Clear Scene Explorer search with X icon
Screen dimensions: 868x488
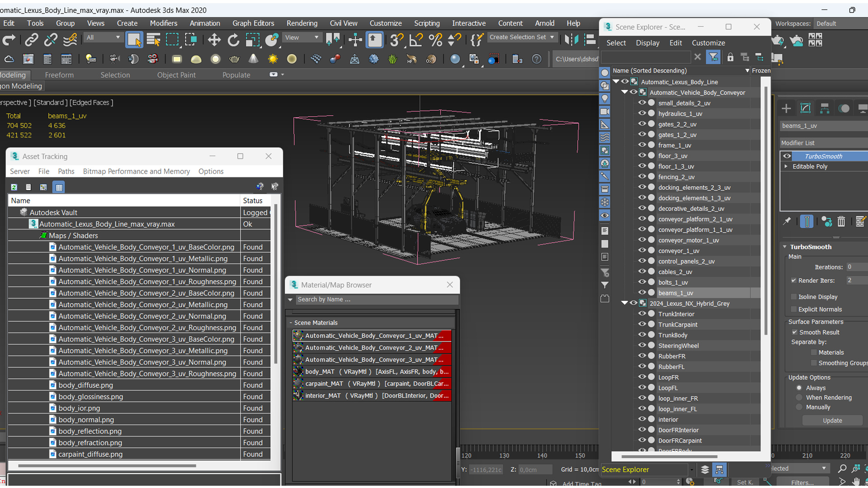[x=697, y=57]
